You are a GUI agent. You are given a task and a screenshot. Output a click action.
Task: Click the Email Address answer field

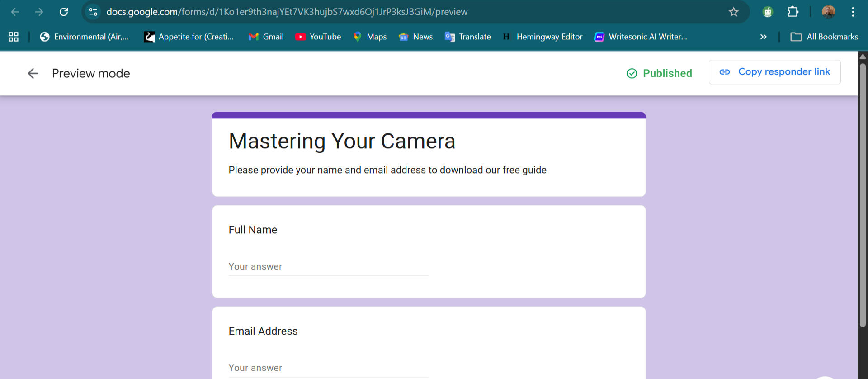coord(328,368)
